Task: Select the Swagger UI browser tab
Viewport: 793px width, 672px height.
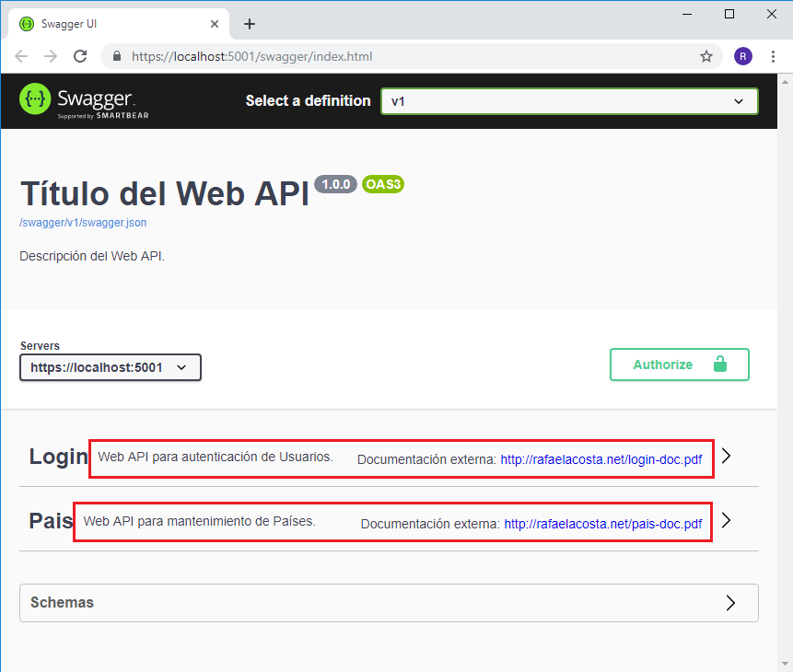Action: pos(120,24)
